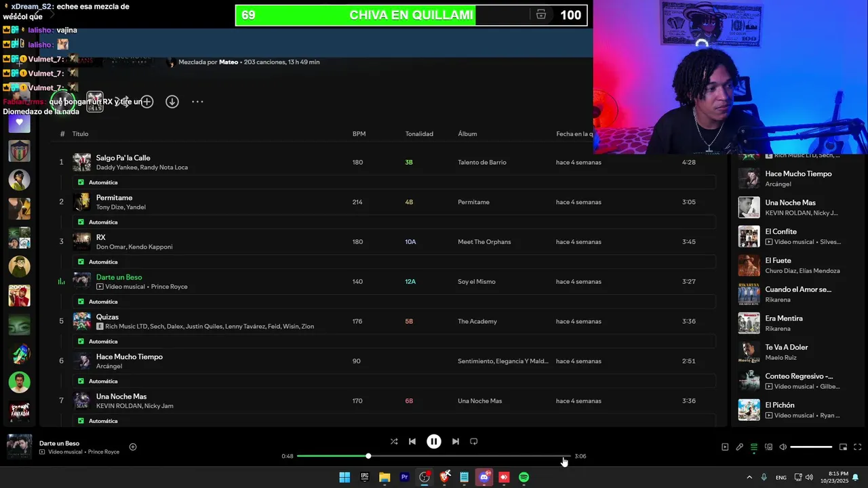Screen dimensions: 868x488
Task: Open Discord from the taskbar
Action: click(484, 477)
